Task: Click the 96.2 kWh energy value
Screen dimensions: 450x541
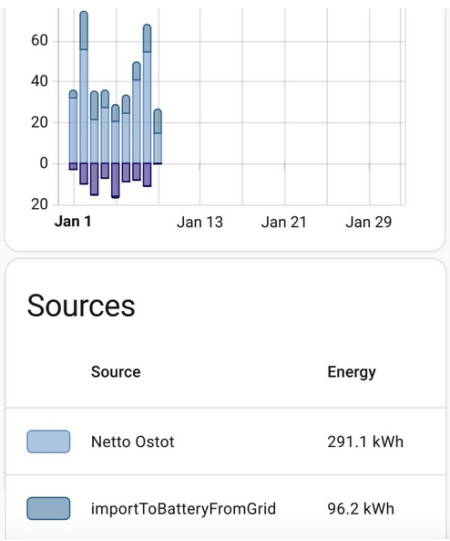Action: pyautogui.click(x=361, y=509)
